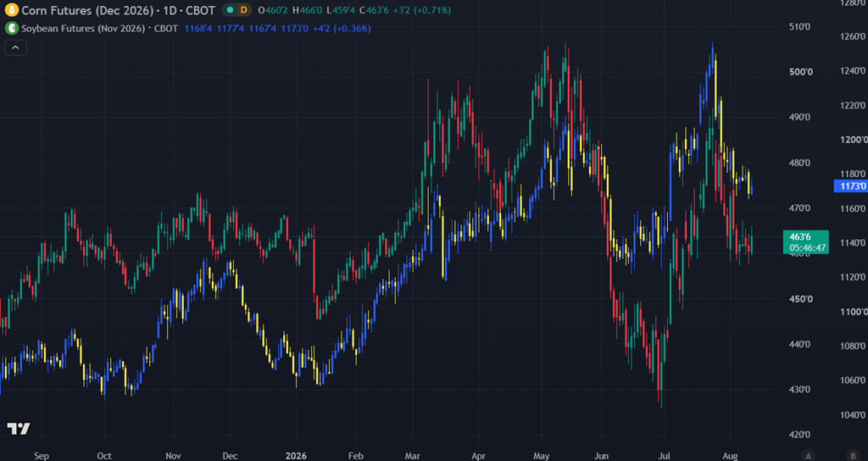Click the corn high value H466'0
The image size is (868, 461).
pos(309,10)
